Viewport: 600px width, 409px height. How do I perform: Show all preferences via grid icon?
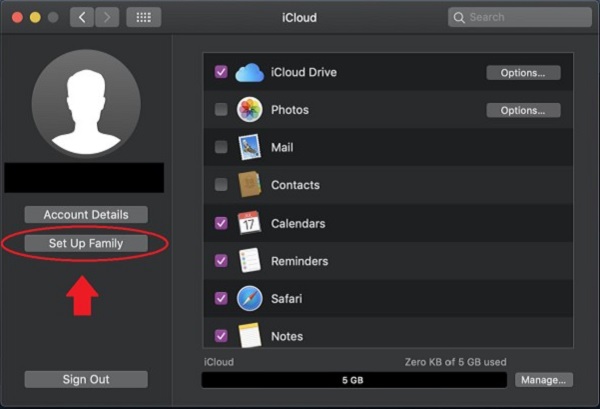click(x=144, y=17)
